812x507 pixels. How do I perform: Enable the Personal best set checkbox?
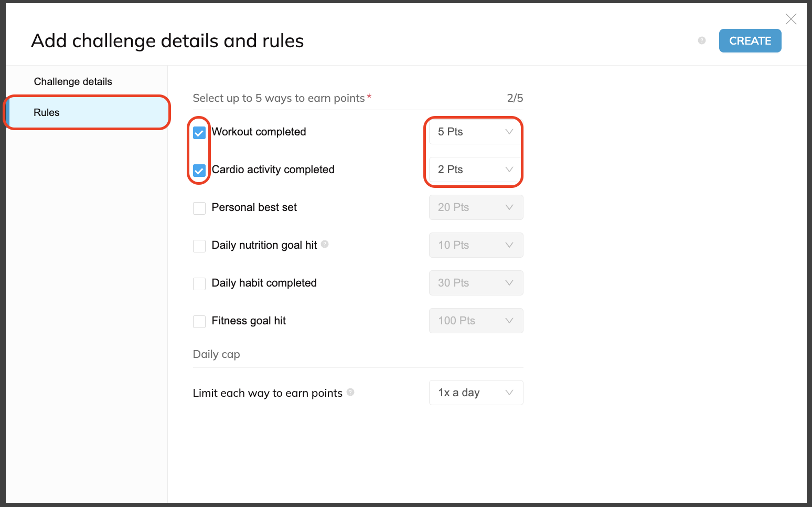point(199,208)
